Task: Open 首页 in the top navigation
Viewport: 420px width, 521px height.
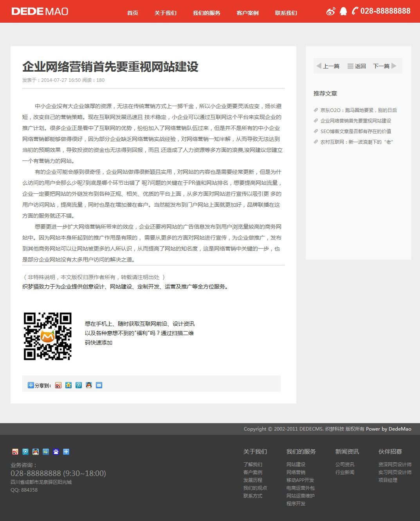Action: [133, 13]
